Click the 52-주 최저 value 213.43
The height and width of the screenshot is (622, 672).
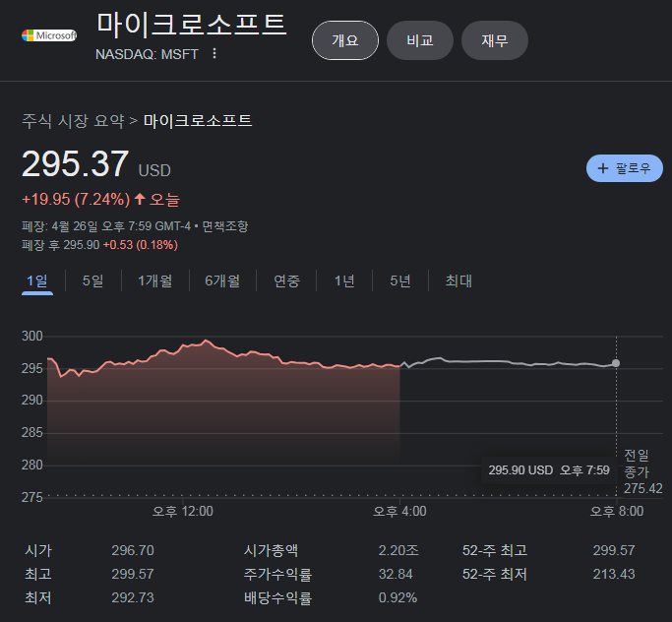coord(614,574)
